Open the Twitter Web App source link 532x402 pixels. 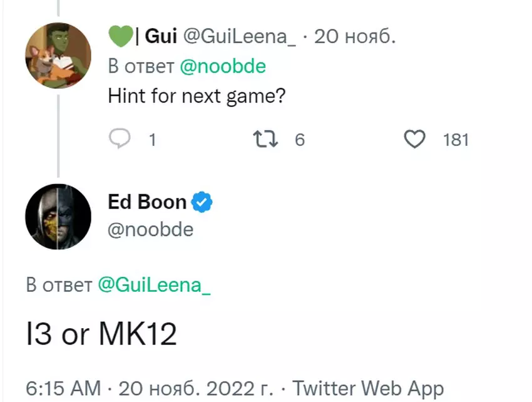pos(369,388)
